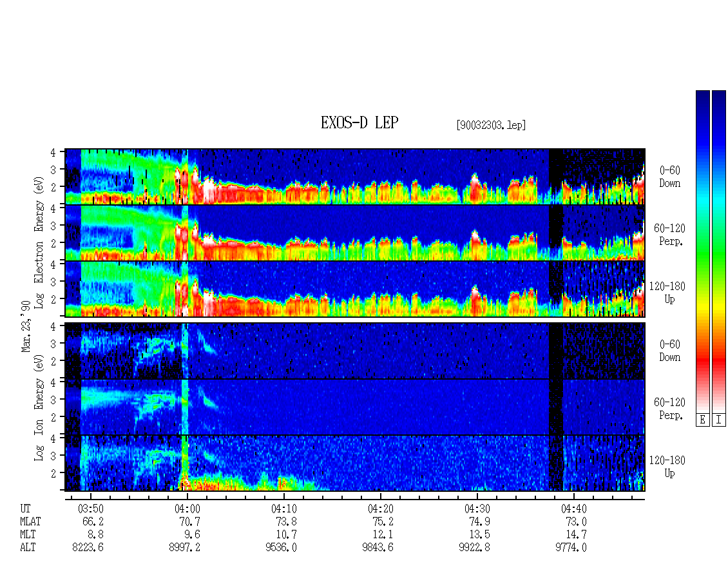Click the EXOS-D LEP plot title
Screen dimensions: 728x564
pyautogui.click(x=359, y=122)
